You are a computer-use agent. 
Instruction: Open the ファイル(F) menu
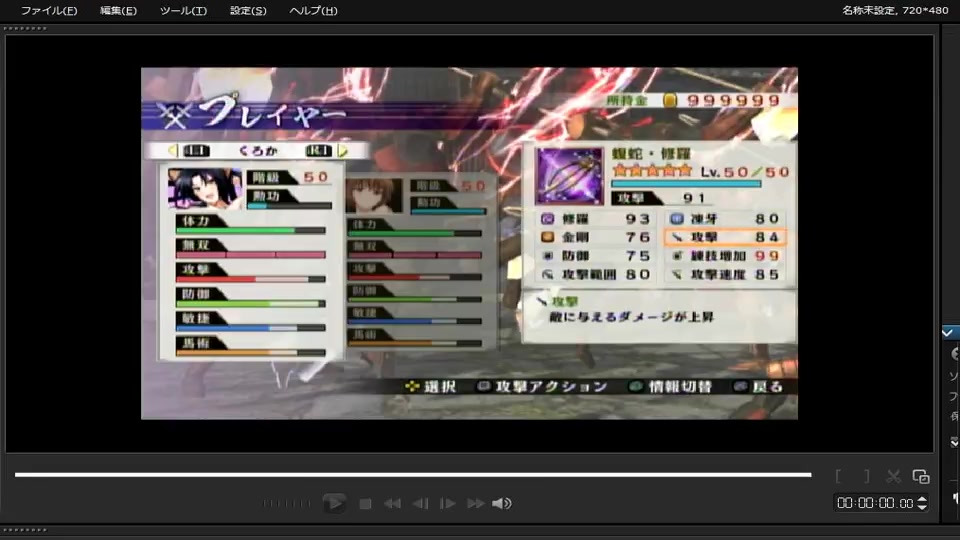tap(49, 10)
